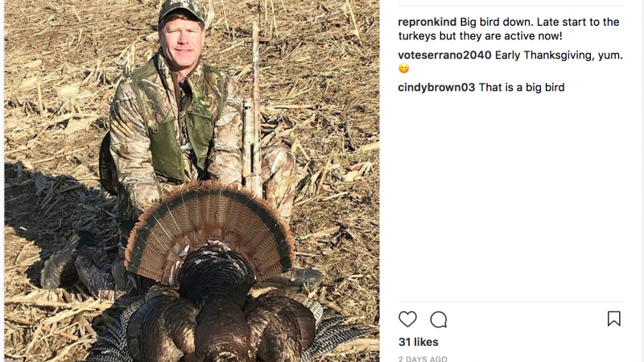Open voteserrano2040's profile link
The image size is (644, 362).
444,55
